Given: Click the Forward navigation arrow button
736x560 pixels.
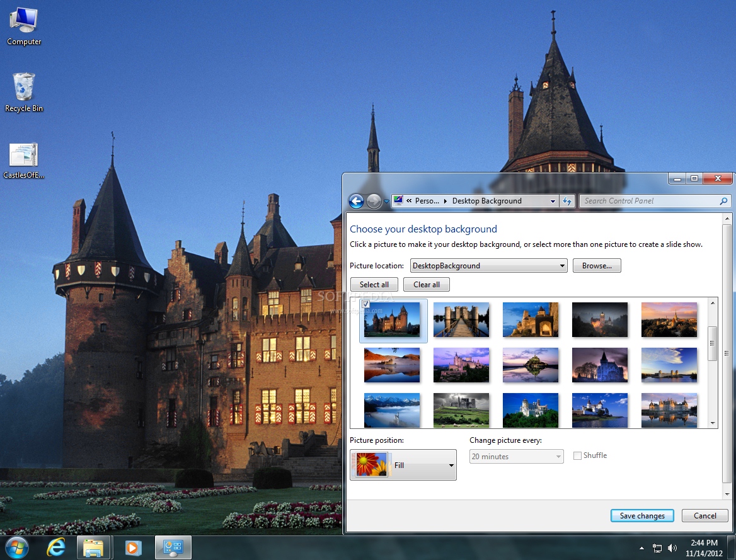Looking at the screenshot, I should [374, 202].
